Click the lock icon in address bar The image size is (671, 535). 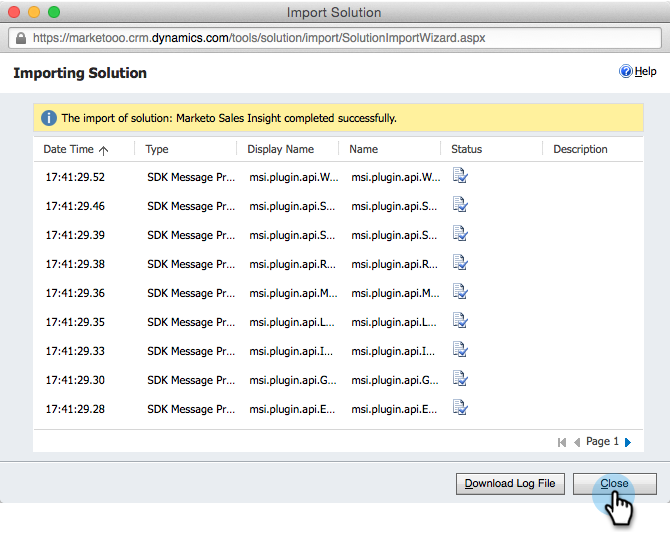click(21, 38)
